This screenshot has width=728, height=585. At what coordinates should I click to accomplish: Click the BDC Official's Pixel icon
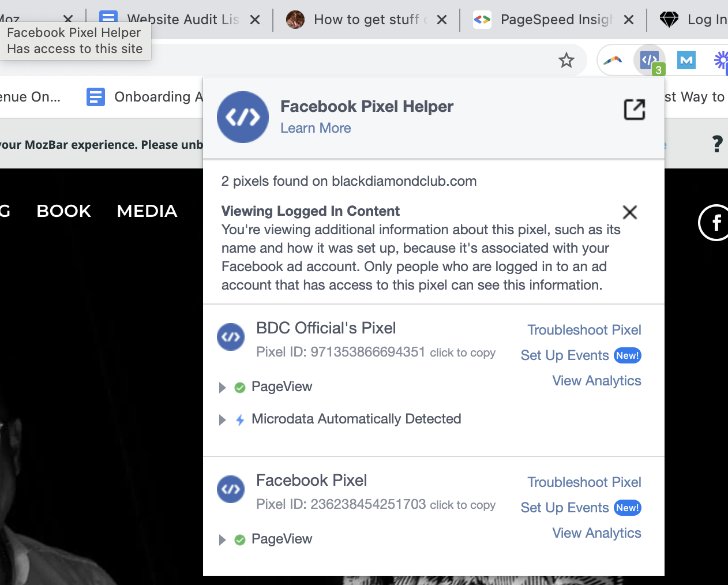coord(231,337)
